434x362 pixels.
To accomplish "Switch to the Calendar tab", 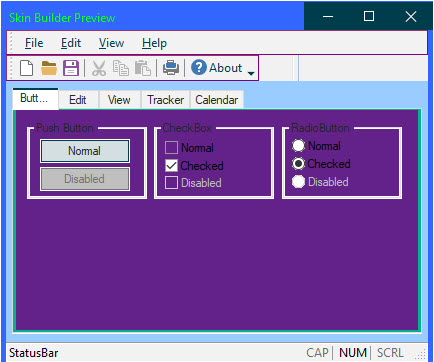I will coord(217,100).
